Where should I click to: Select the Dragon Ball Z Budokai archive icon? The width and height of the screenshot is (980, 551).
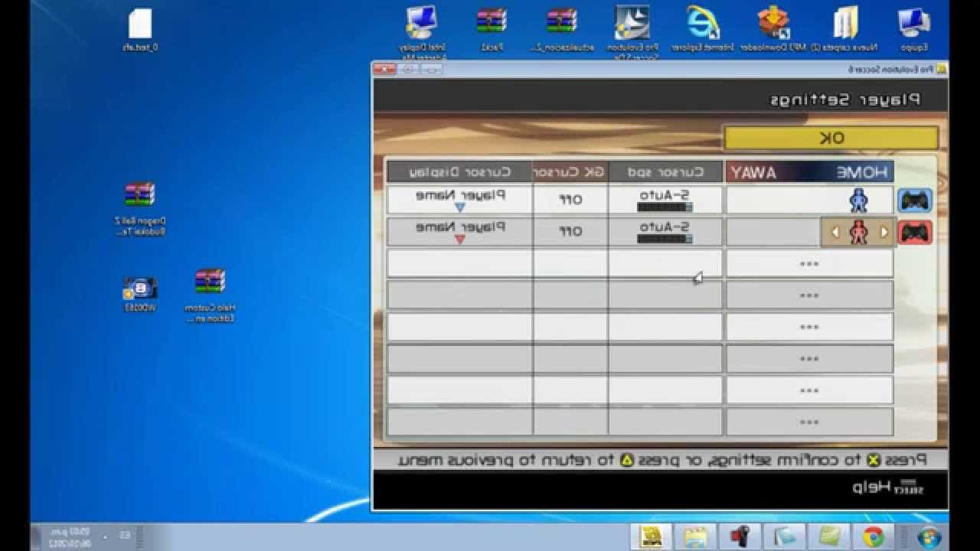[139, 208]
